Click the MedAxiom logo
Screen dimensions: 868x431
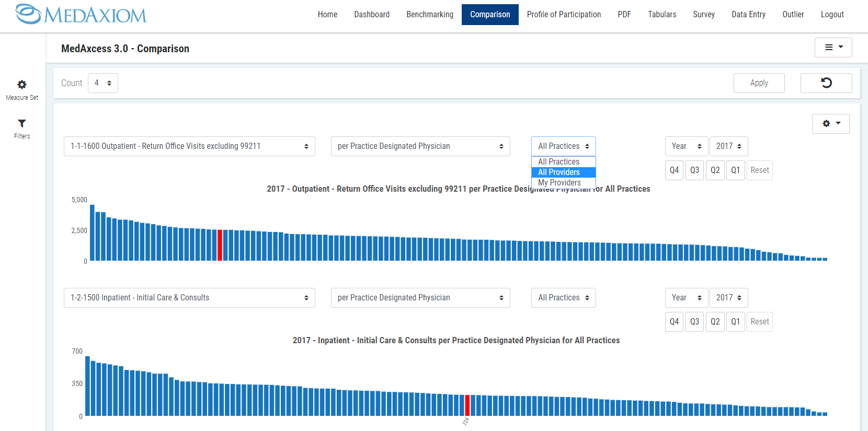coord(82,15)
